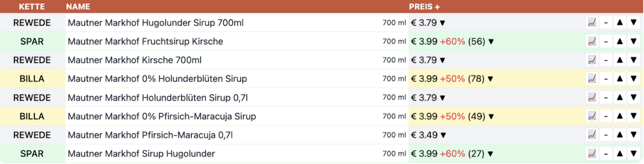
Task: Expand price details for Kirsche 700ml
Action: pyautogui.click(x=442, y=60)
